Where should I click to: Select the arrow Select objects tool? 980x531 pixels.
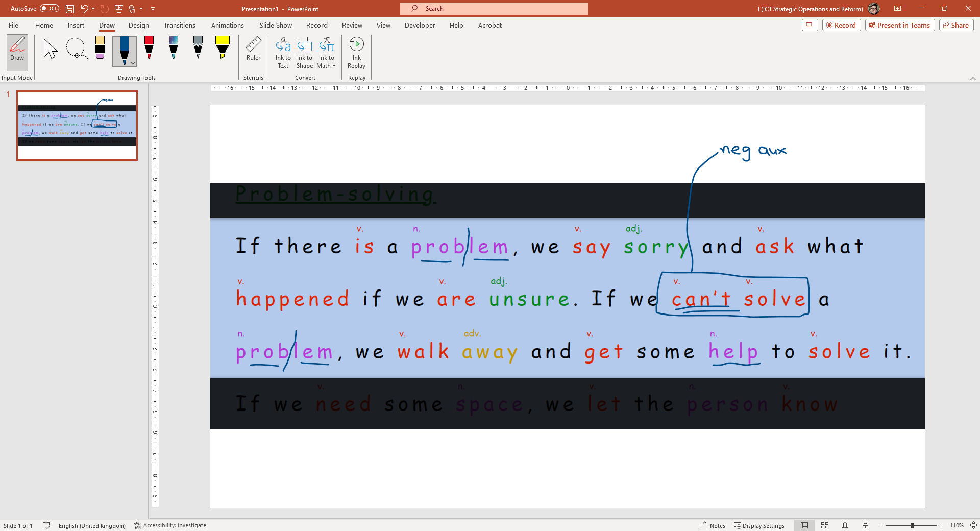pyautogui.click(x=50, y=49)
